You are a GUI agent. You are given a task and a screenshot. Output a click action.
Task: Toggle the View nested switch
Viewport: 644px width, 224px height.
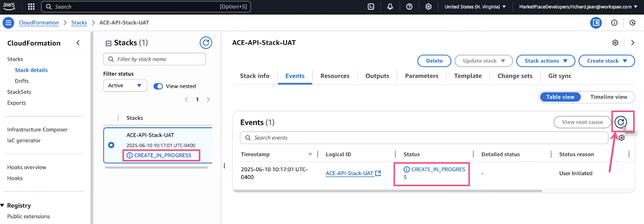[x=158, y=86]
